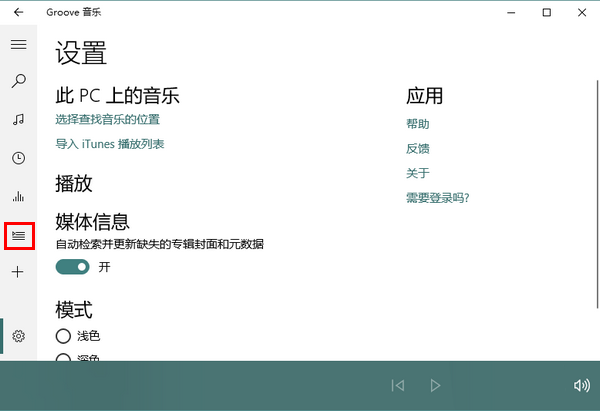Viewport: 600px width, 411px height.
Task: Click the Groove 音乐 window title
Action: pos(73,13)
